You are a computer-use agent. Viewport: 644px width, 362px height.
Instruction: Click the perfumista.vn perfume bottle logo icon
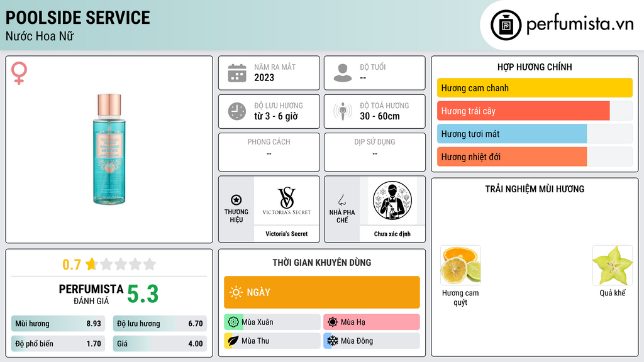[506, 25]
